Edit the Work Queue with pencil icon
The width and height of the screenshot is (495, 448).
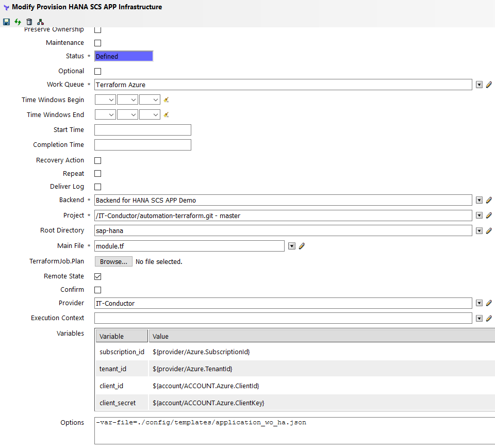(x=489, y=85)
